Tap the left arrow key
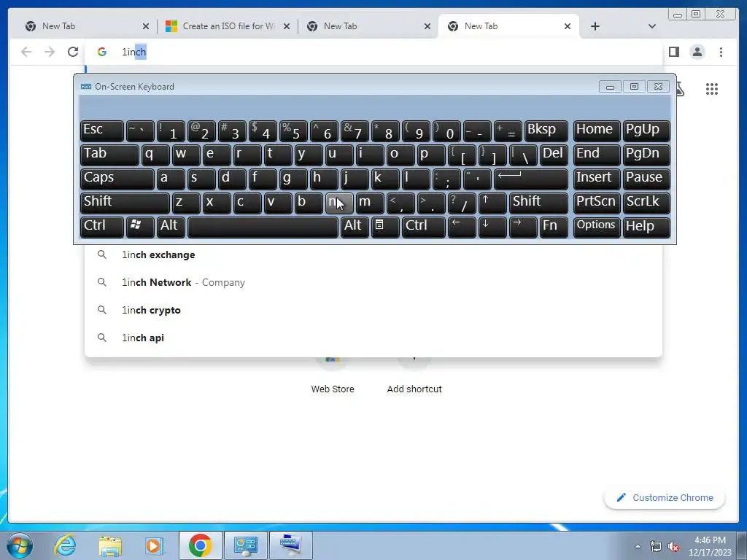747x560 pixels. point(462,227)
